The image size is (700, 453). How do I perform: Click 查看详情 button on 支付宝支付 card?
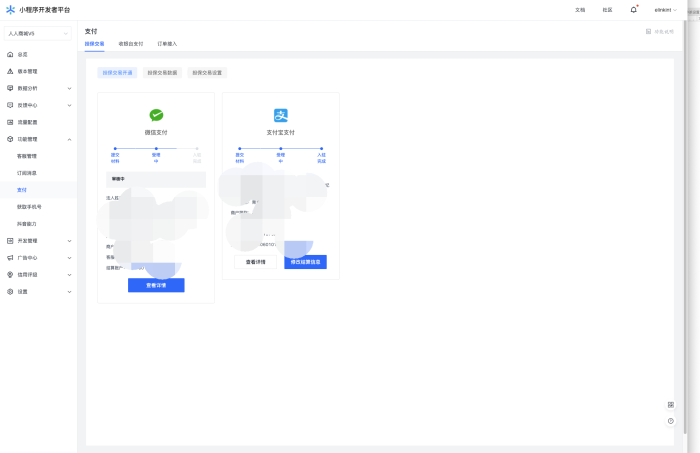255,262
